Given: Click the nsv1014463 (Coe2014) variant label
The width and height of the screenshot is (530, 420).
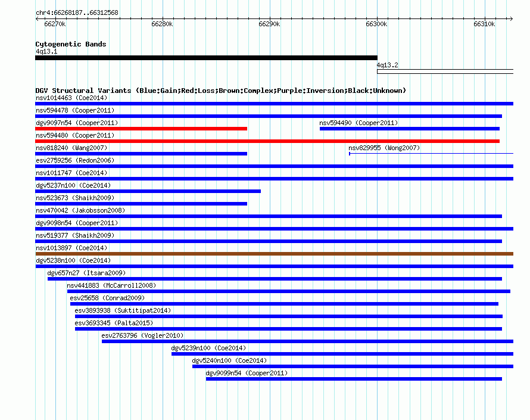Looking at the screenshot, I should click(x=71, y=98).
